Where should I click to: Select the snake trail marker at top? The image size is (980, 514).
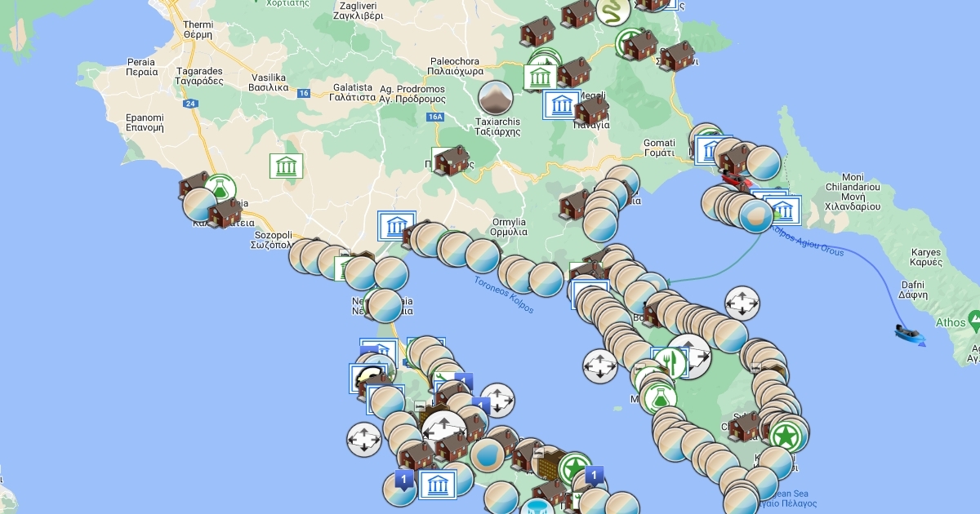pyautogui.click(x=612, y=12)
